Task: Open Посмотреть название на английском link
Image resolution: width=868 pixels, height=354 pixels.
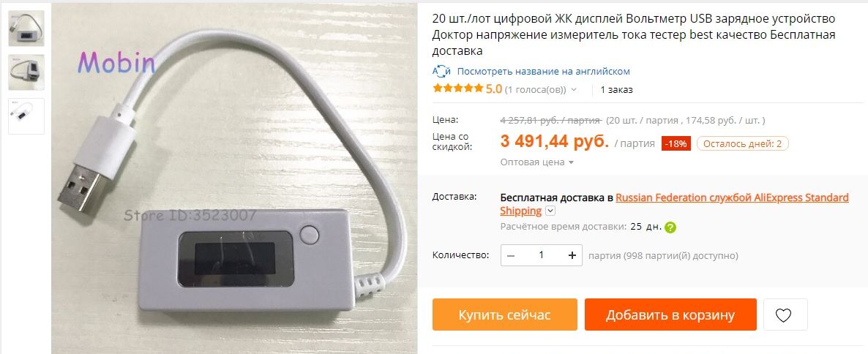Action: (543, 72)
